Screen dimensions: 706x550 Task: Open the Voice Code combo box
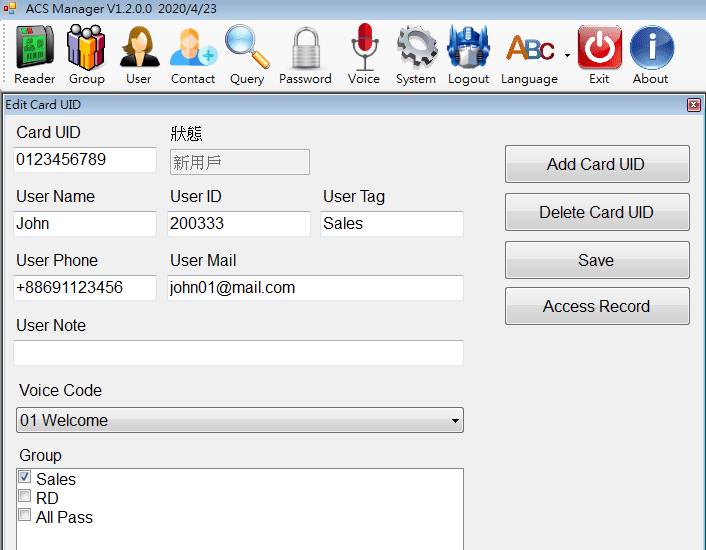coord(240,420)
